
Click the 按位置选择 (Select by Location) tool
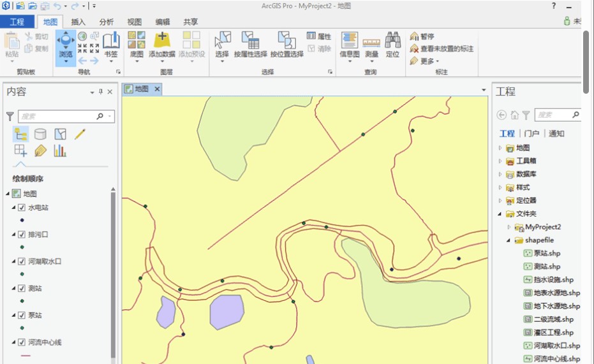286,45
